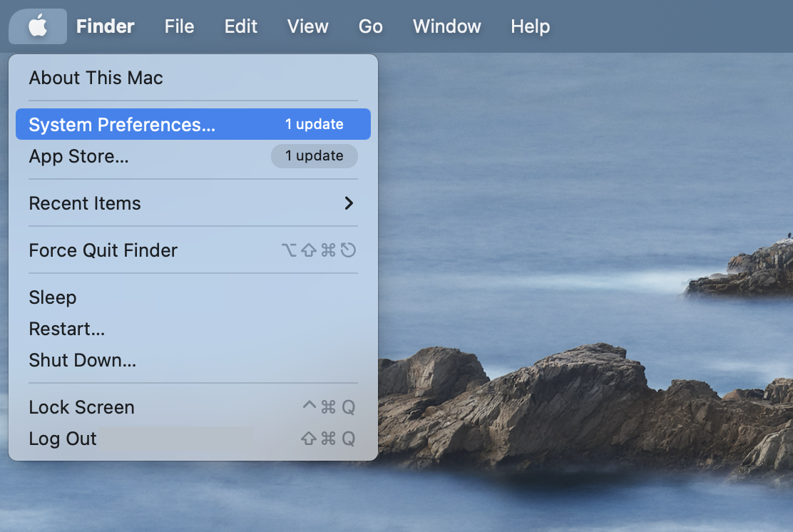
Task: Click the Apple logo menu icon
Action: coord(38,26)
